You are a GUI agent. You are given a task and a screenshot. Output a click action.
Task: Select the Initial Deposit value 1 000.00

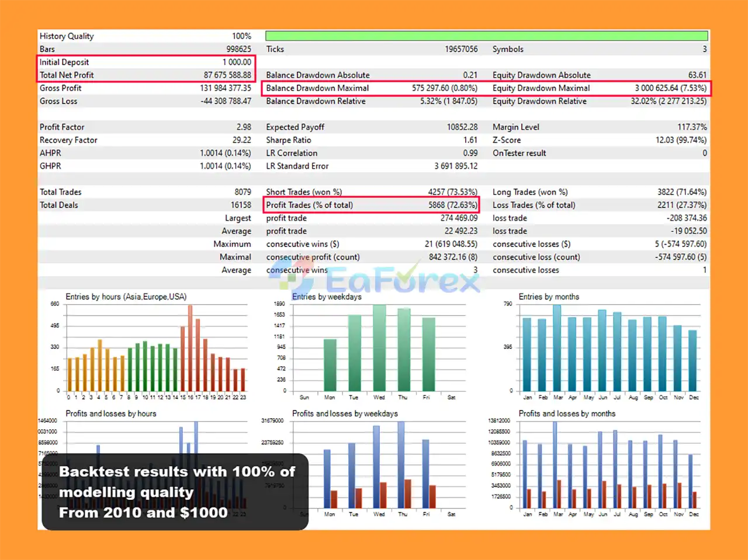pyautogui.click(x=236, y=62)
